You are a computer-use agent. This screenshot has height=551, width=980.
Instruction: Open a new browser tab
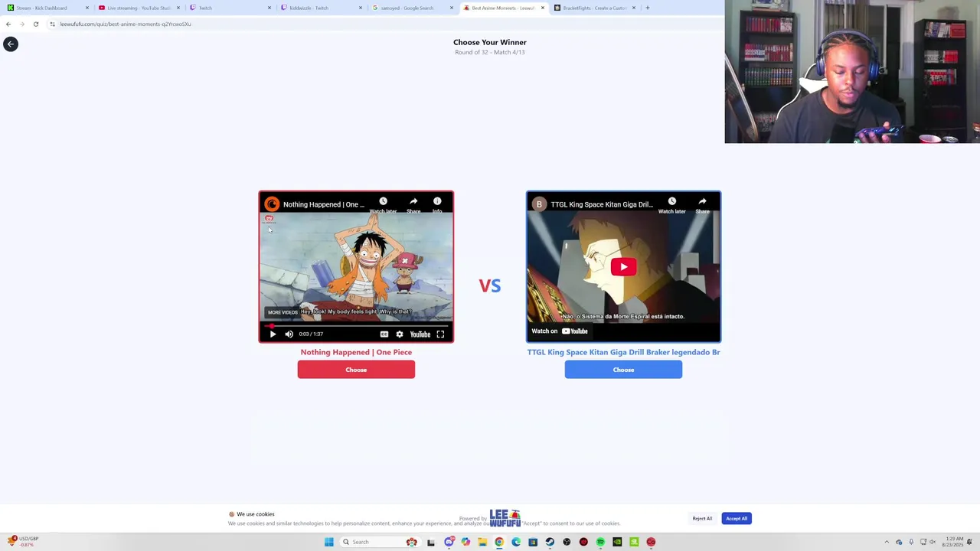tap(648, 8)
